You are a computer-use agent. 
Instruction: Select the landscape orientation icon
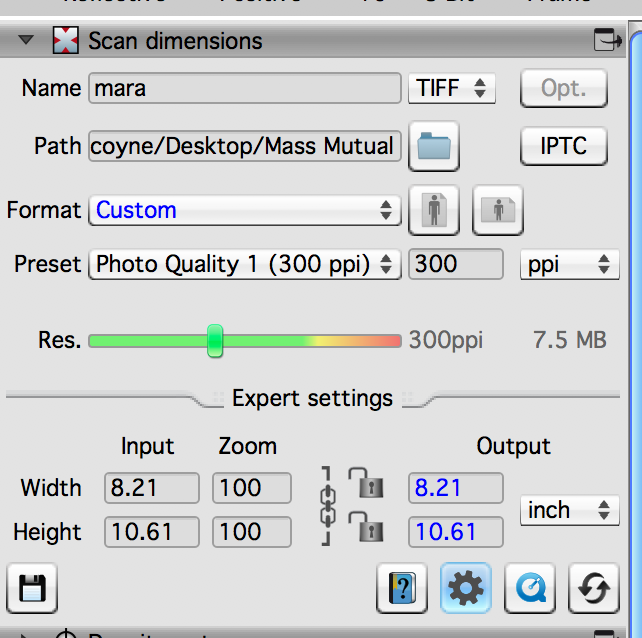[497, 210]
